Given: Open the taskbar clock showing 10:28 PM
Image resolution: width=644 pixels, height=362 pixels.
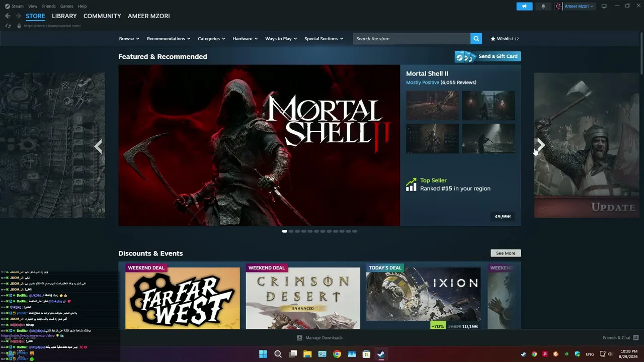Looking at the screenshot, I should 629,354.
